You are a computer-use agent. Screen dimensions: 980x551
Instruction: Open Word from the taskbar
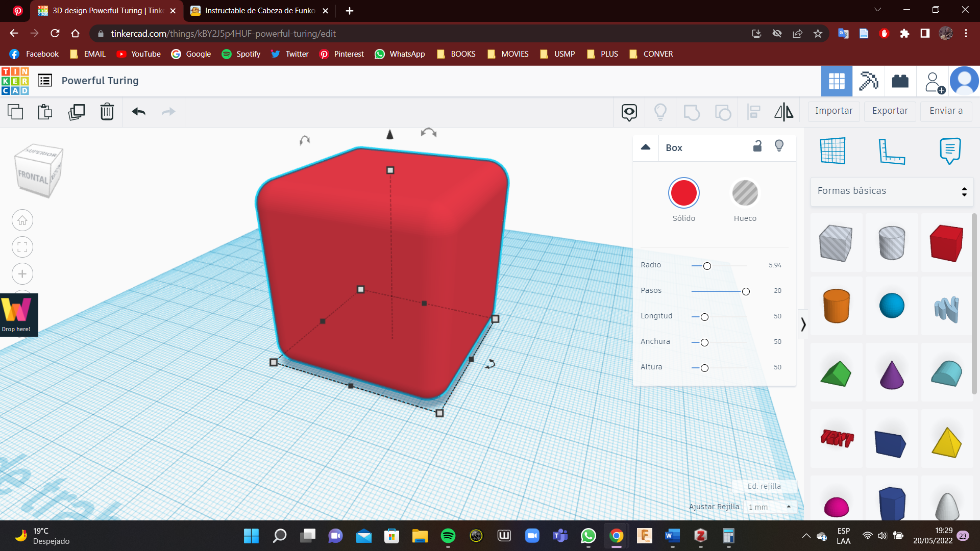[x=672, y=536]
